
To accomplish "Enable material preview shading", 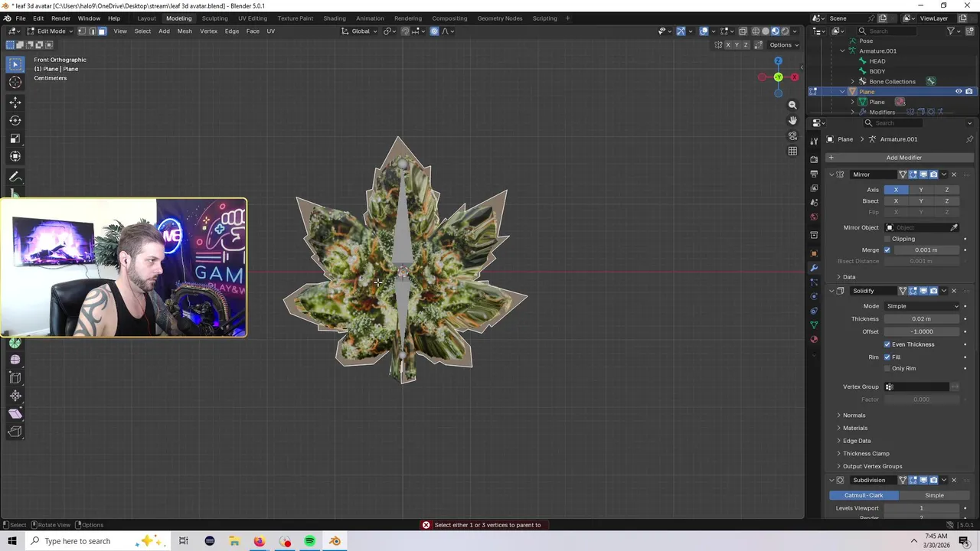I will (775, 31).
